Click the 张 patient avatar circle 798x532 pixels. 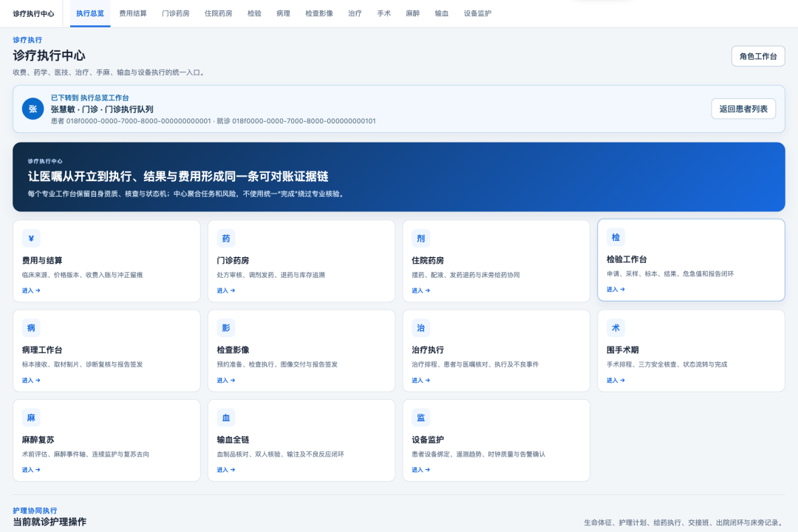33,109
